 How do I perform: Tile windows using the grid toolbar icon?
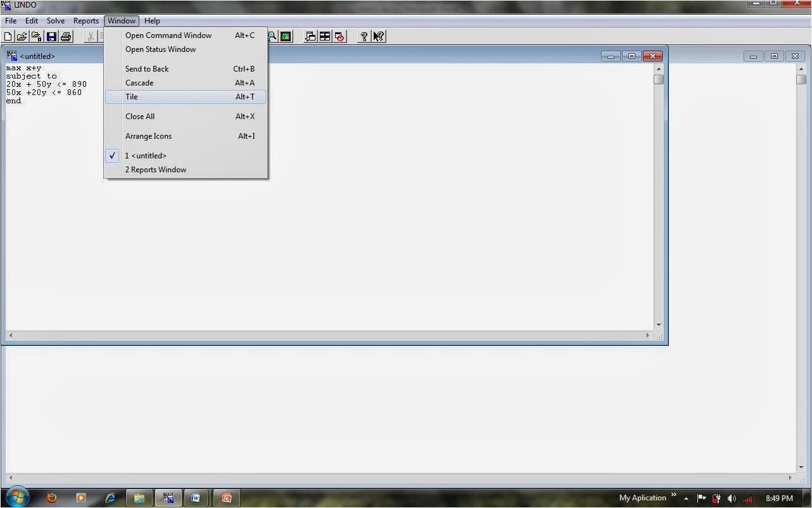[x=324, y=36]
